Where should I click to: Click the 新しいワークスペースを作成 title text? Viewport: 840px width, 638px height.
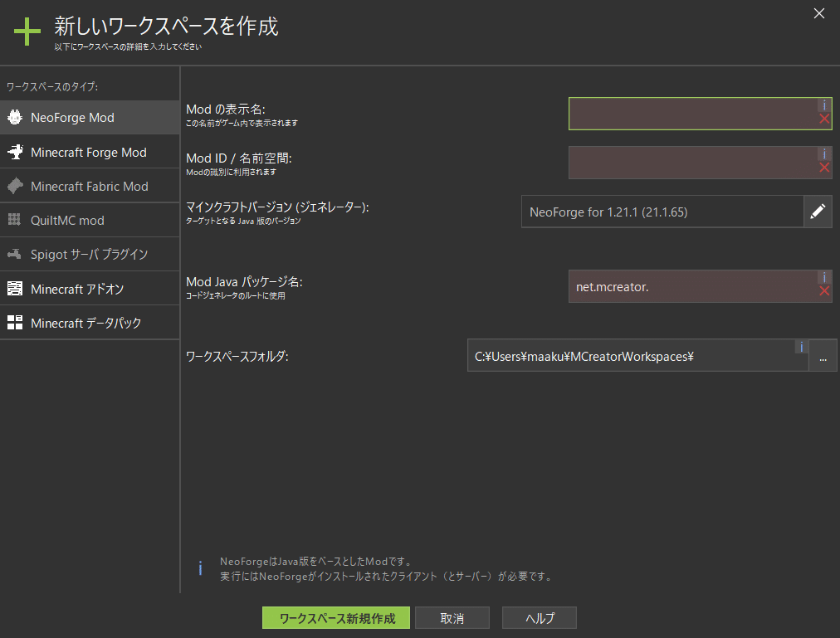pyautogui.click(x=166, y=27)
